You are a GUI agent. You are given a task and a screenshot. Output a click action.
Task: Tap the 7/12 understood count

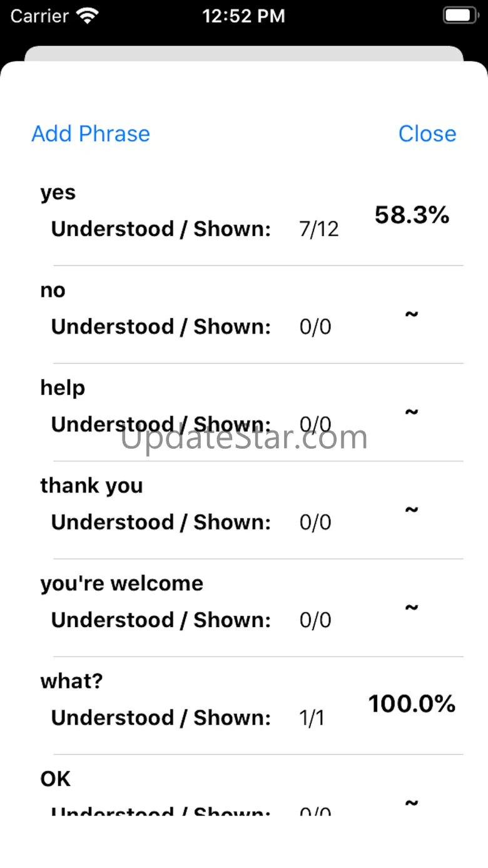click(319, 229)
